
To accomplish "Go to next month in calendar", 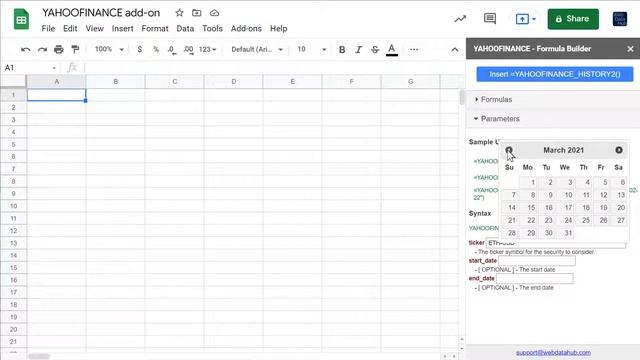I will point(619,150).
